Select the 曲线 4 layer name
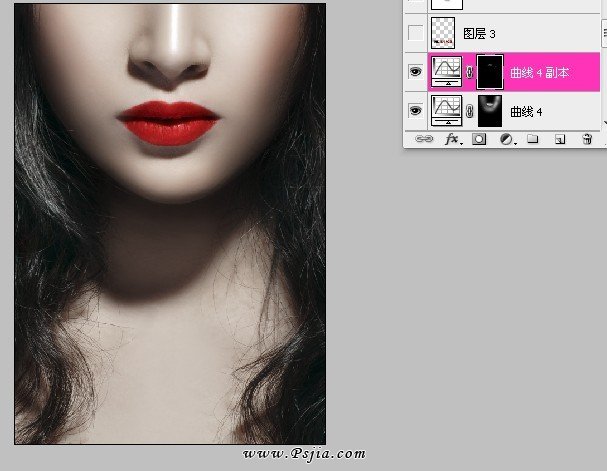 tap(526, 112)
